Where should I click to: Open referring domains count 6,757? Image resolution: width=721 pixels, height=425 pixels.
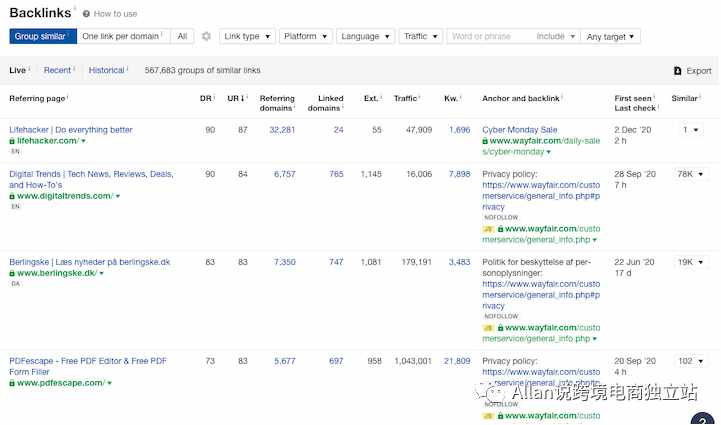pos(285,174)
